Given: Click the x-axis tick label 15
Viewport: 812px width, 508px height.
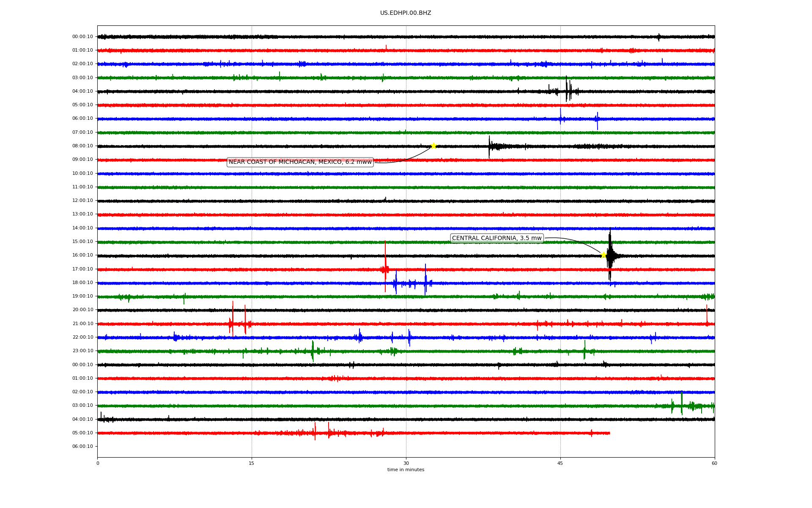Looking at the screenshot, I should tap(252, 463).
